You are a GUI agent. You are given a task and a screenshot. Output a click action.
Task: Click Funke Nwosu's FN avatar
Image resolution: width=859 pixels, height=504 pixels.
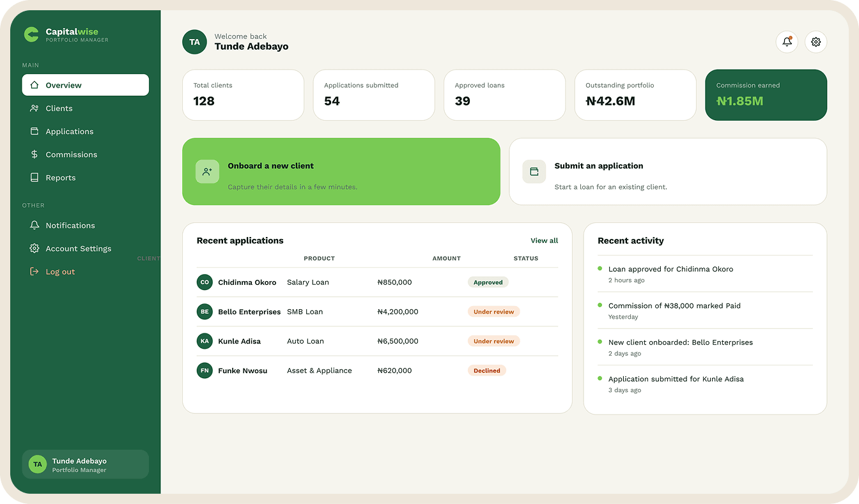(x=205, y=370)
